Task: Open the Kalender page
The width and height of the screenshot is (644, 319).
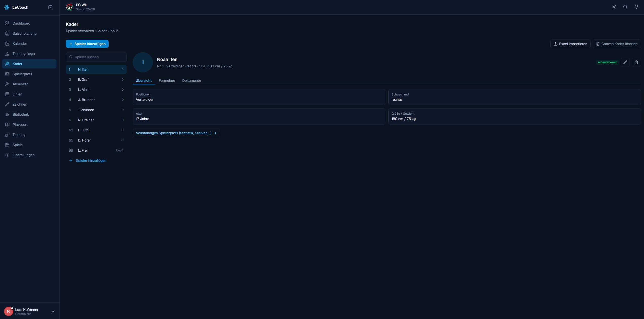Action: [29, 44]
